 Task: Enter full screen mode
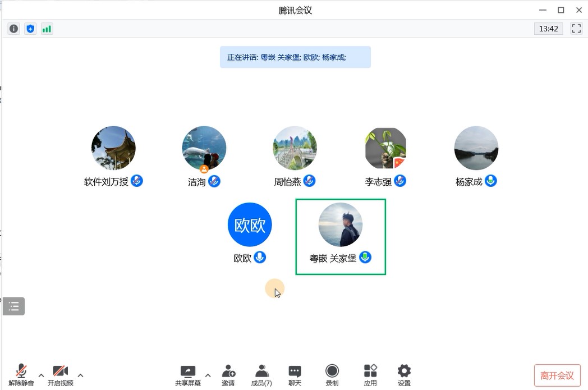click(x=576, y=29)
